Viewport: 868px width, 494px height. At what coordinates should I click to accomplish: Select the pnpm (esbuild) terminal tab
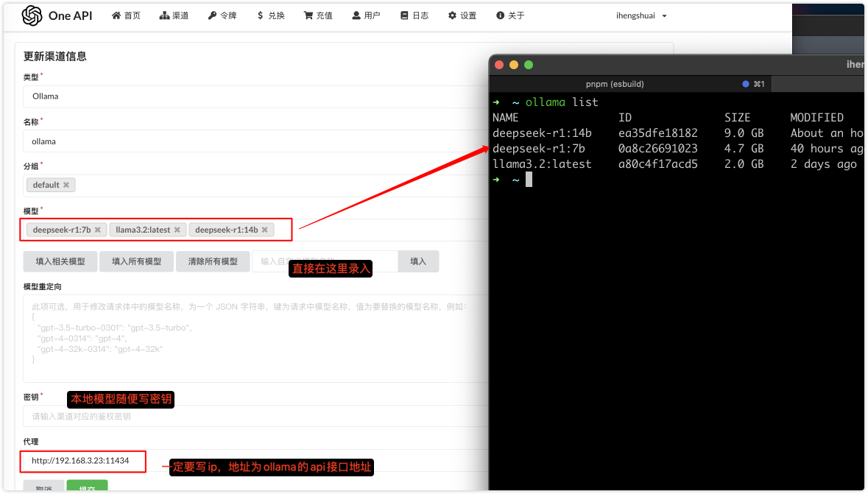630,84
